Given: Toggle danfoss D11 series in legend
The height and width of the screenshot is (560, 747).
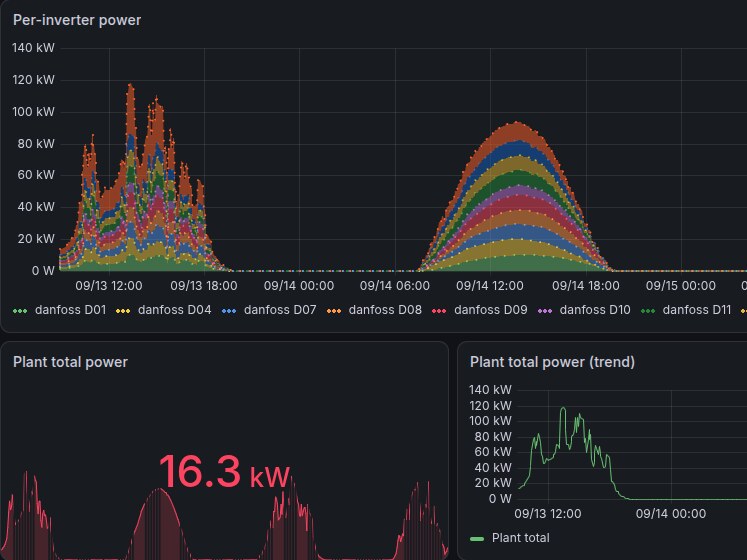Looking at the screenshot, I should (x=697, y=310).
